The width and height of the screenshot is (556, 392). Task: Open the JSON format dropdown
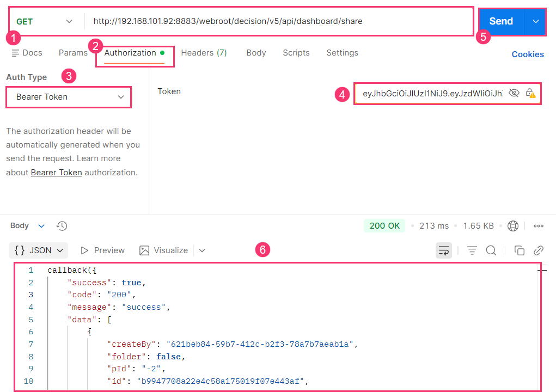click(39, 250)
